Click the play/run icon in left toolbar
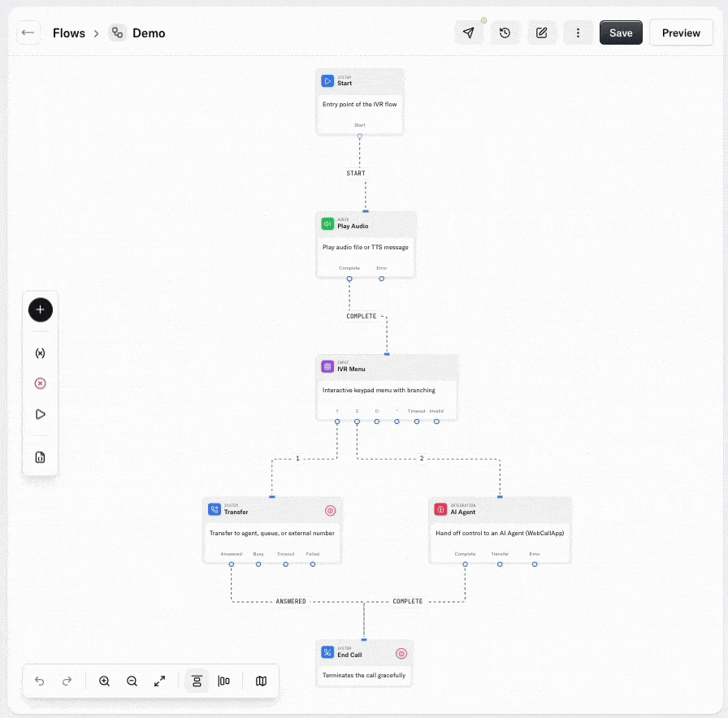The height and width of the screenshot is (718, 728). [x=41, y=414]
